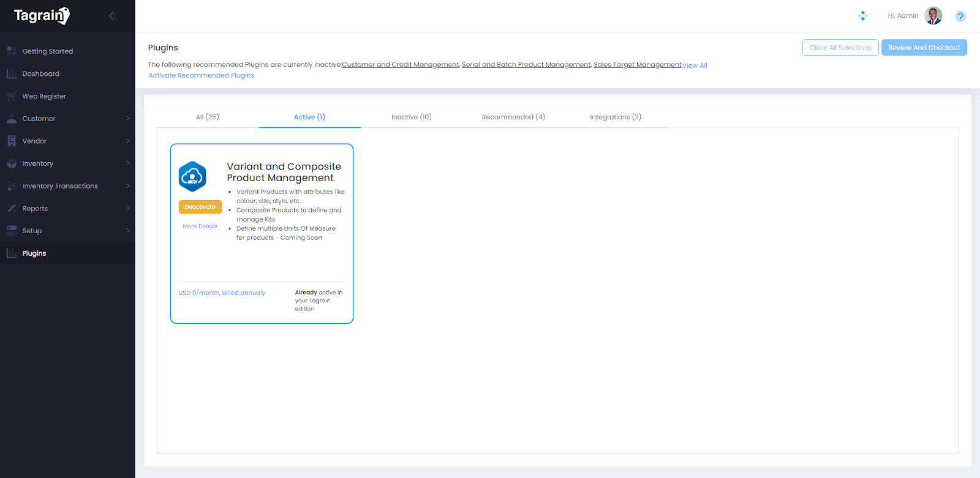
Task: Click the Web Register cart icon
Action: (12, 96)
